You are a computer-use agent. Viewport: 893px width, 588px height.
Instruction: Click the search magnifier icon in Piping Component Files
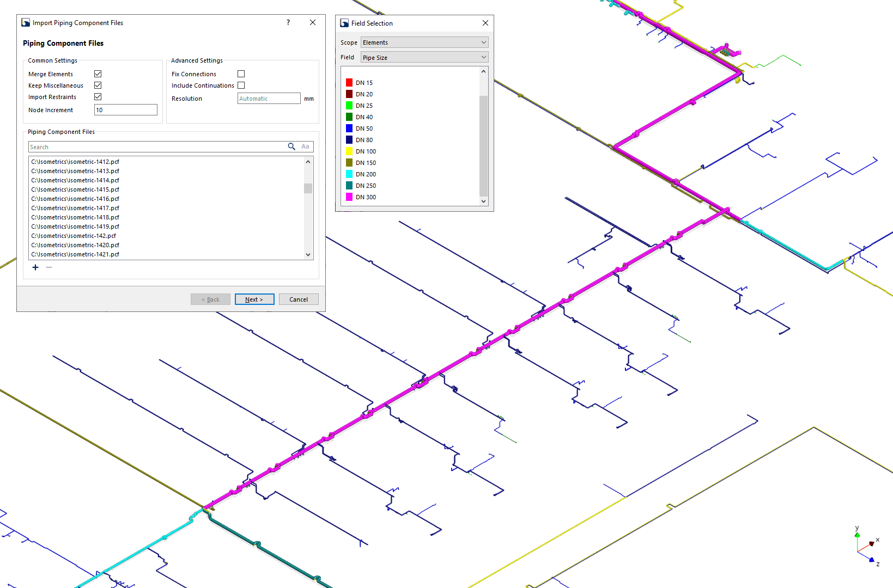(292, 146)
